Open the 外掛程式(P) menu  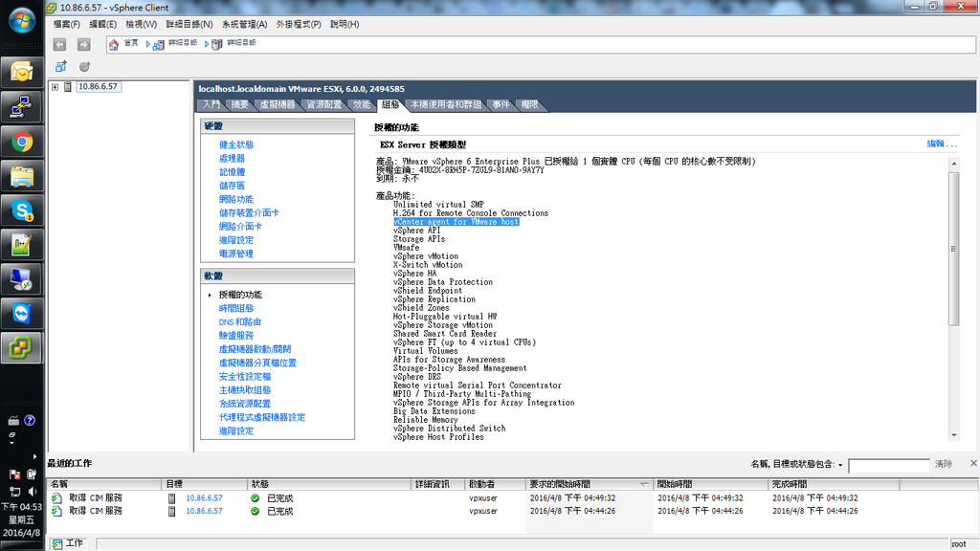[299, 24]
